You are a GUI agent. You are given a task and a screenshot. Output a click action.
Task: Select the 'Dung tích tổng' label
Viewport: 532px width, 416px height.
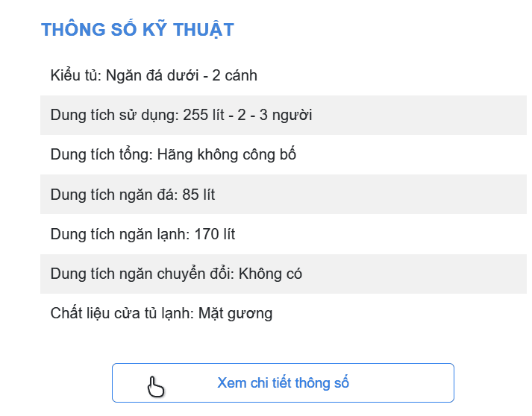tap(100, 155)
